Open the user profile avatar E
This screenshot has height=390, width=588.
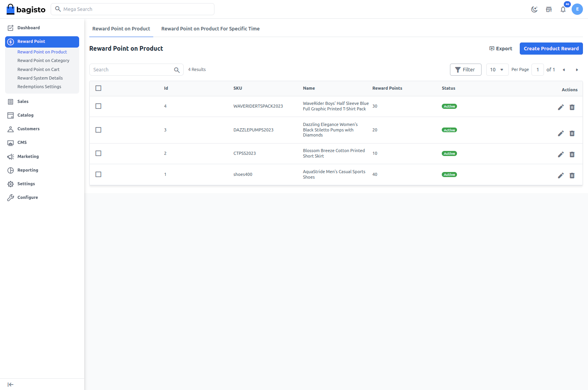[x=577, y=9]
